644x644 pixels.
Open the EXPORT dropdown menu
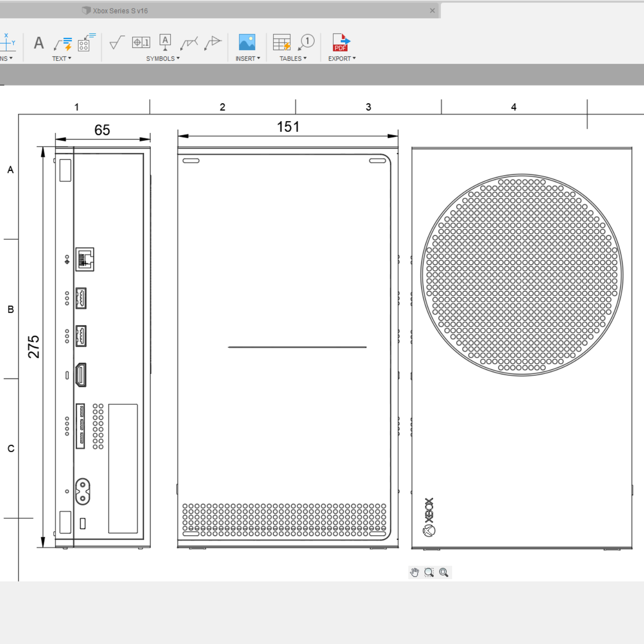[342, 59]
